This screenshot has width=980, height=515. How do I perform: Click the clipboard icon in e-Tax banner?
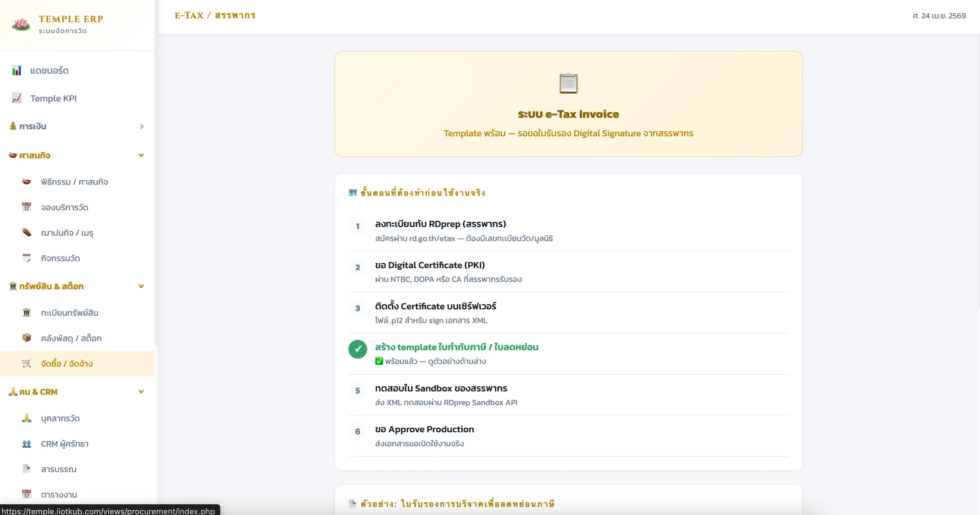coord(568,83)
